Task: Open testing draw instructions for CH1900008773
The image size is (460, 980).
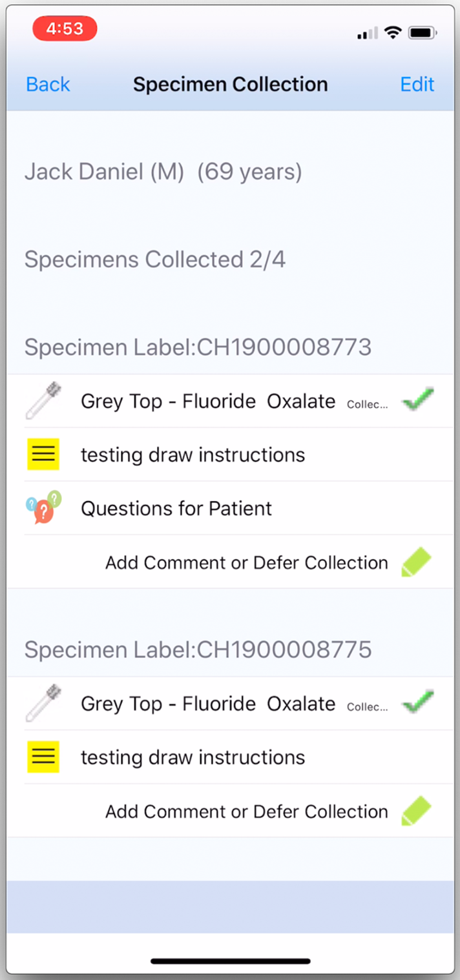Action: (193, 455)
